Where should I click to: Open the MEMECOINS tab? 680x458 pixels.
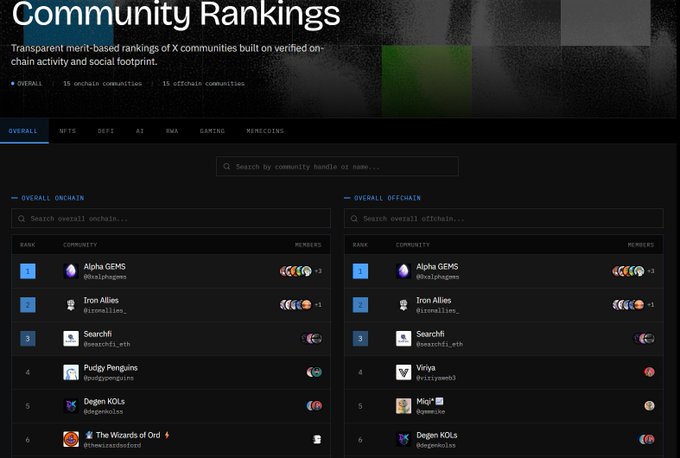coord(265,131)
